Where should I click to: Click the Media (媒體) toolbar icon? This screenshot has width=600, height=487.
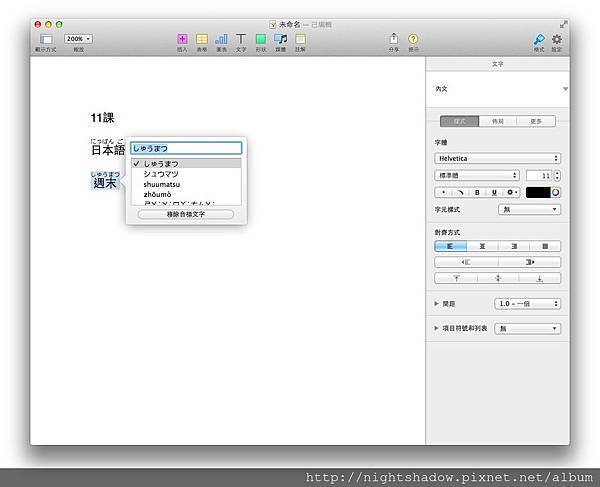[x=280, y=38]
